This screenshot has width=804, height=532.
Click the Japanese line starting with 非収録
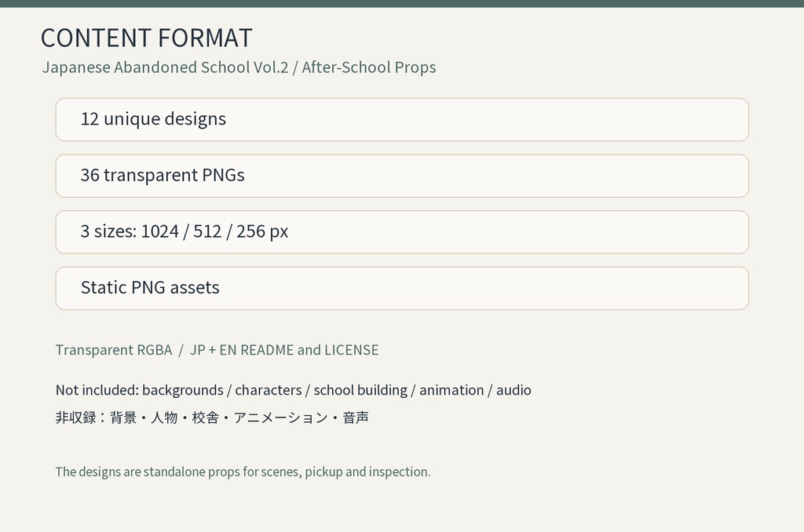pos(212,417)
